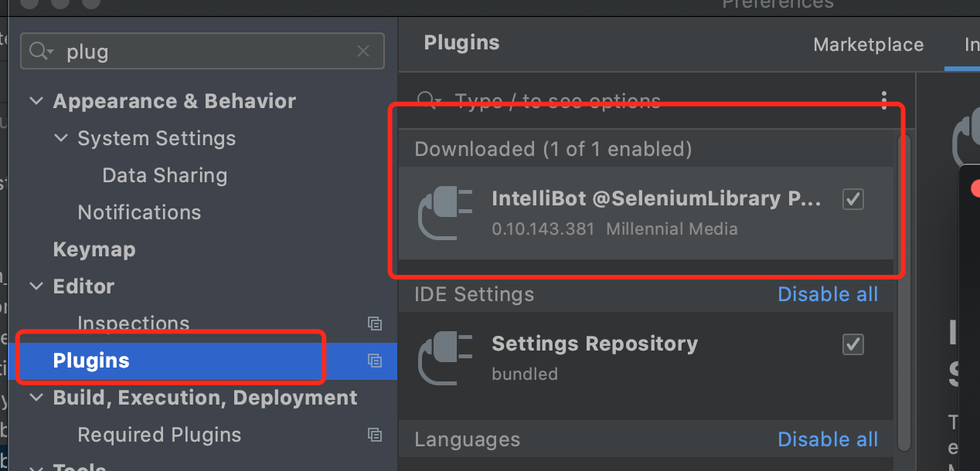Disable the Settings Repository plugin checkbox
This screenshot has height=471, width=980.
pyautogui.click(x=852, y=344)
